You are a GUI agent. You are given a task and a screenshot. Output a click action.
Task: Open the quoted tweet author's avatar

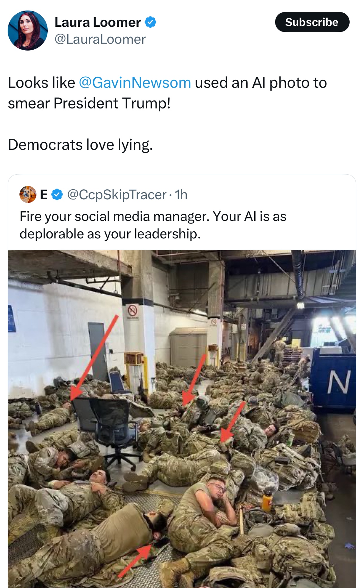point(28,194)
